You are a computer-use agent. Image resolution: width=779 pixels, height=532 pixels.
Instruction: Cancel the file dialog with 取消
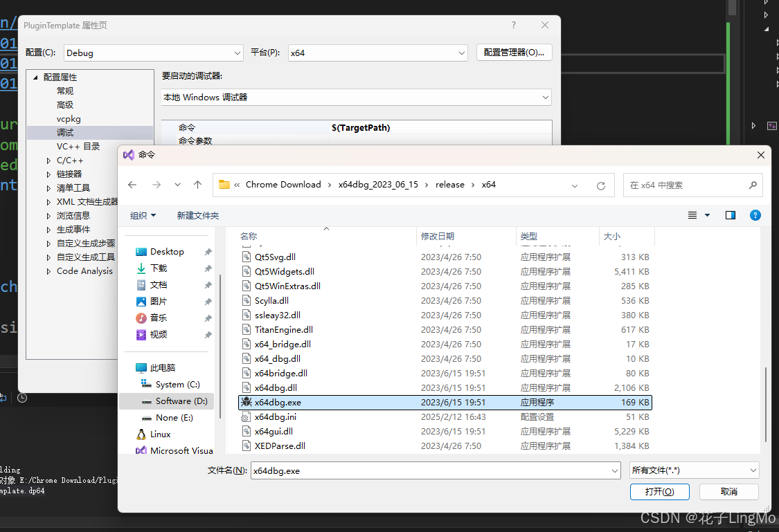(729, 492)
